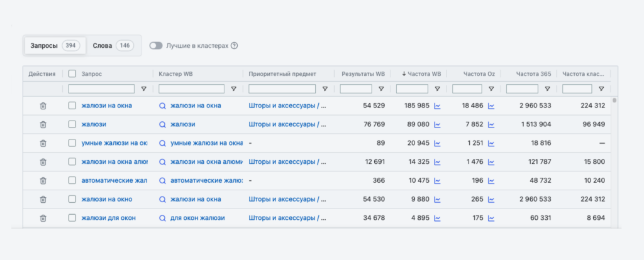Open the 'жалюзи на окно' query link
The image size is (644, 260).
[x=107, y=199]
